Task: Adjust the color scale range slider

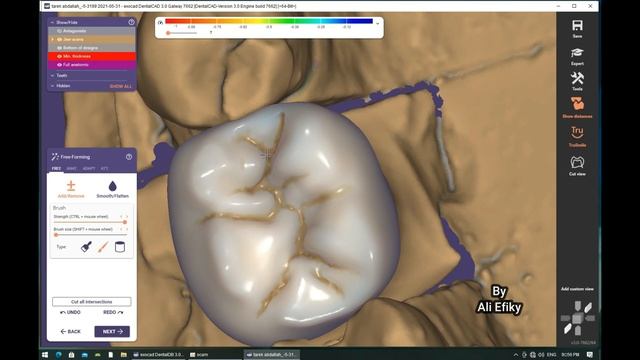Action: 182,33
